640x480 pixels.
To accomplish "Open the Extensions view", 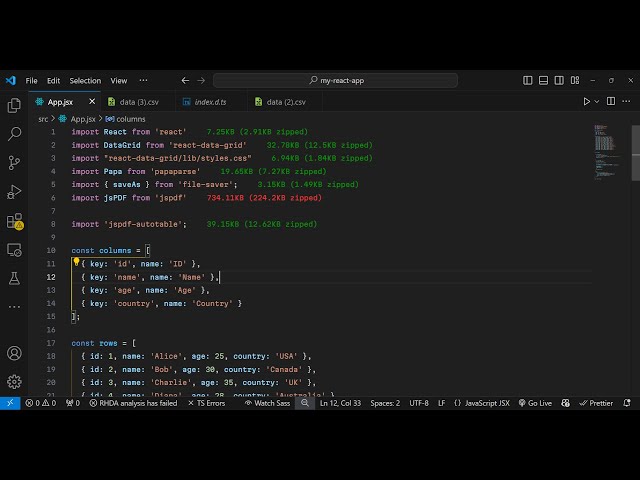I will click(14, 221).
